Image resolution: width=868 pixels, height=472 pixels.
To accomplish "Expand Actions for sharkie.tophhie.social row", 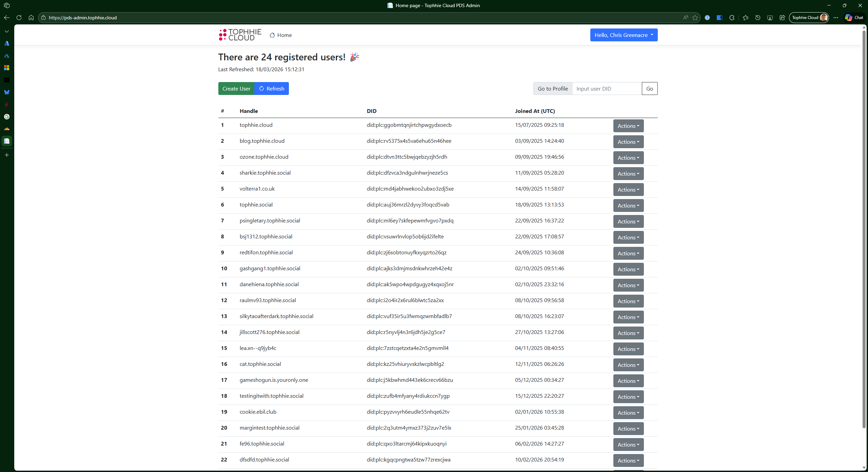I will click(x=628, y=174).
